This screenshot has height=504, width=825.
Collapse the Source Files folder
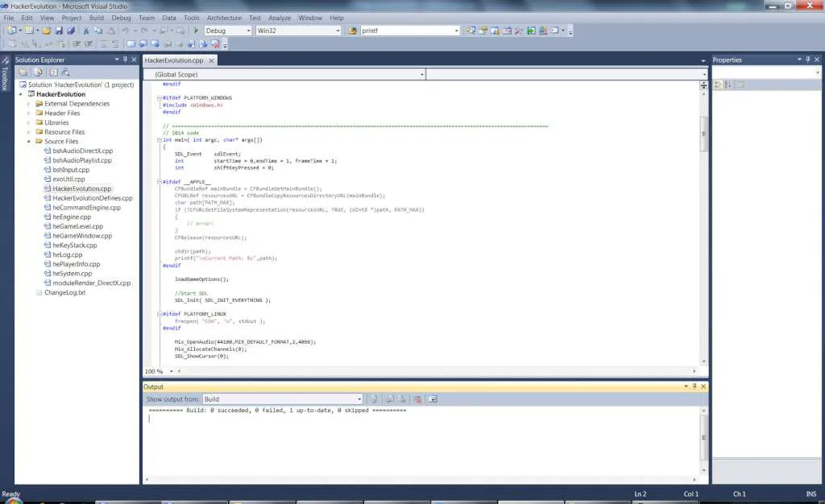[x=28, y=142]
